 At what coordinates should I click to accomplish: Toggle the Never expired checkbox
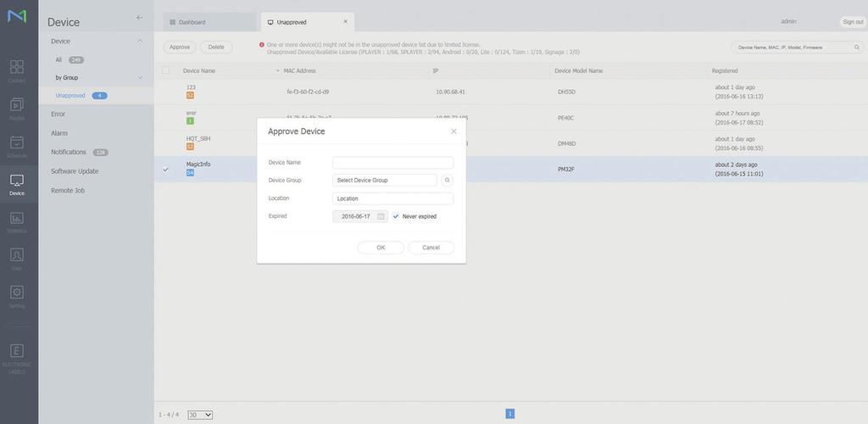pos(396,216)
